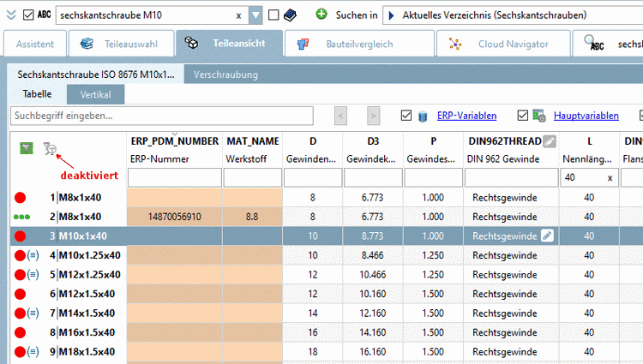Viewport: 643px width, 364px height.
Task: Click the red status dot of row 8
Action: (x=20, y=332)
